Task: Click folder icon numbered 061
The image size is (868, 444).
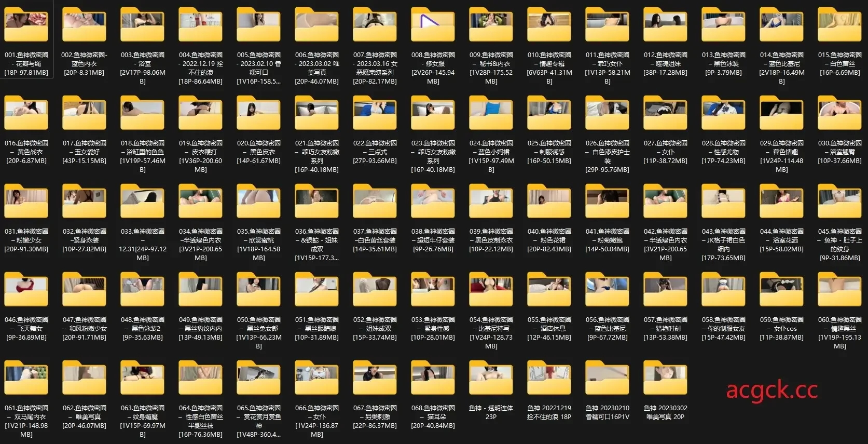Action: click(x=26, y=378)
